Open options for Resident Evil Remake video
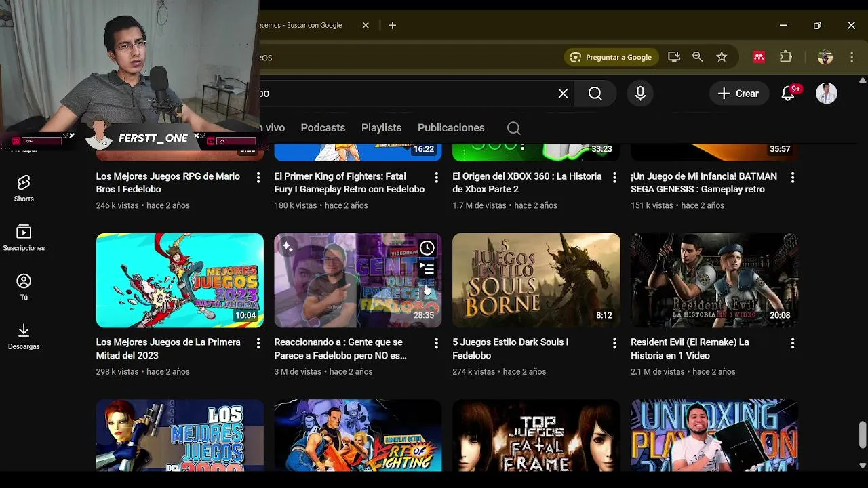Screen dimensions: 868x488 click(x=793, y=344)
